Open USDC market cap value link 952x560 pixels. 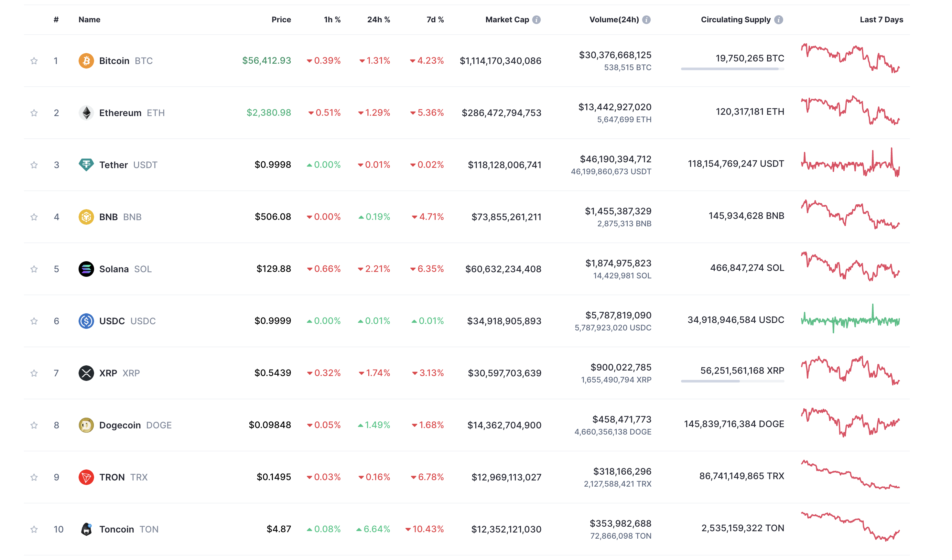504,321
